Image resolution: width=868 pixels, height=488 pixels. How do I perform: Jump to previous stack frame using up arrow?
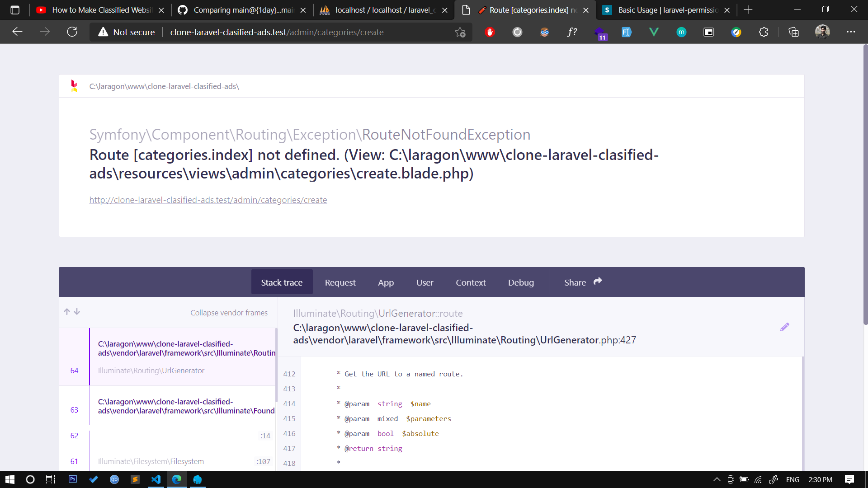click(66, 312)
